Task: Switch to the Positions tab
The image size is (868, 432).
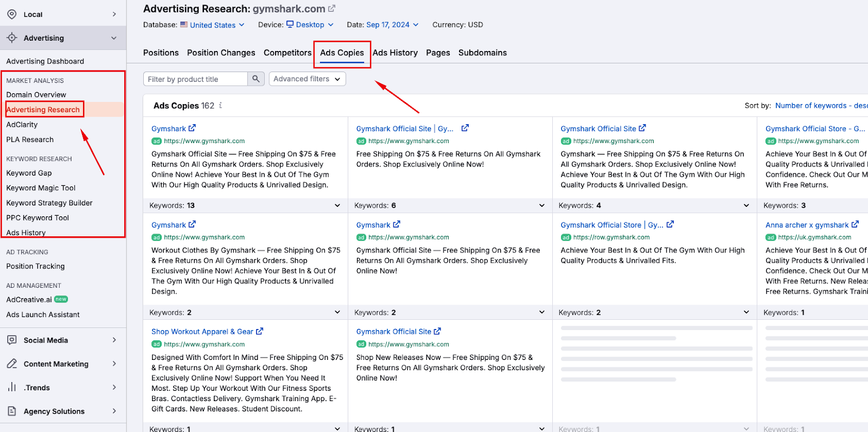Action: [161, 53]
